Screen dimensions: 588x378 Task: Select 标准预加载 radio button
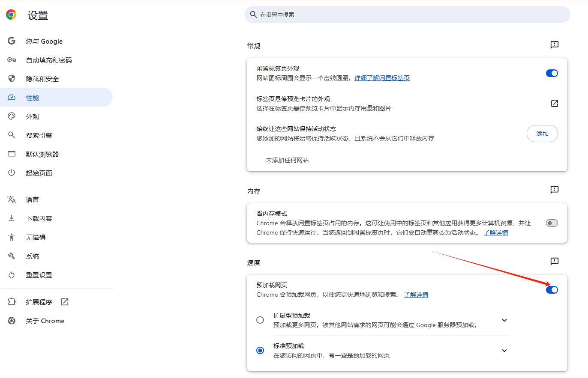click(260, 350)
